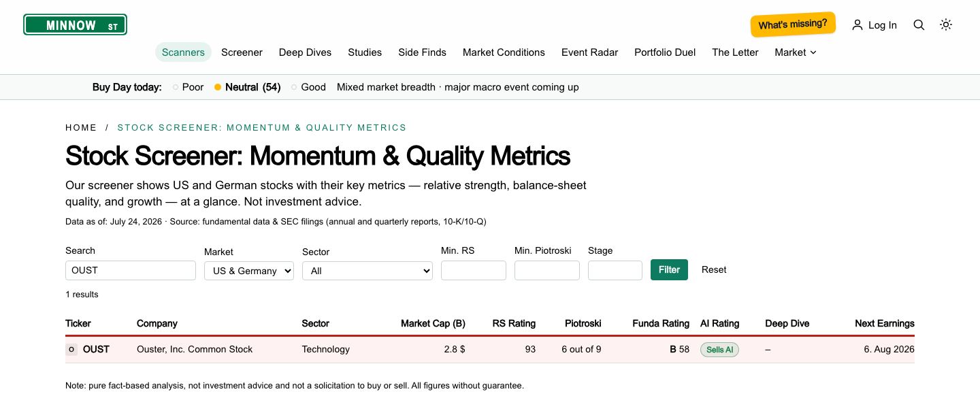
Task: Select the Neutral buy day indicator
Action: point(247,87)
